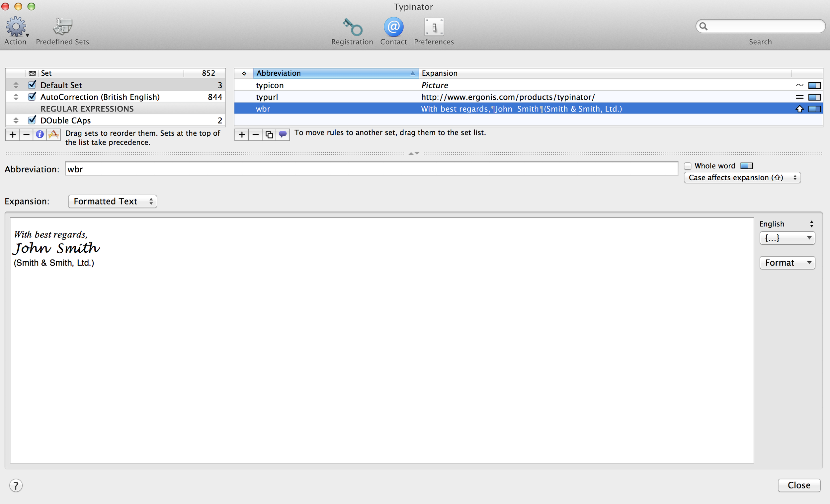
Task: Click tilde case icon on typicon row
Action: (x=799, y=85)
